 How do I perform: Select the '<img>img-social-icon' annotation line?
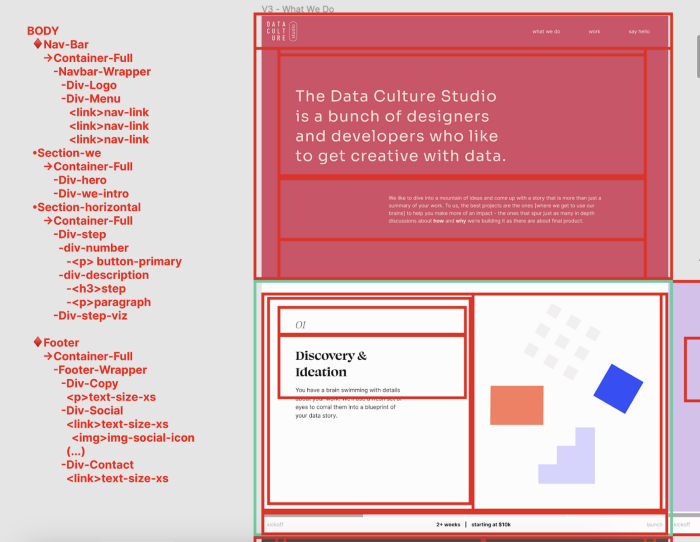pos(133,438)
